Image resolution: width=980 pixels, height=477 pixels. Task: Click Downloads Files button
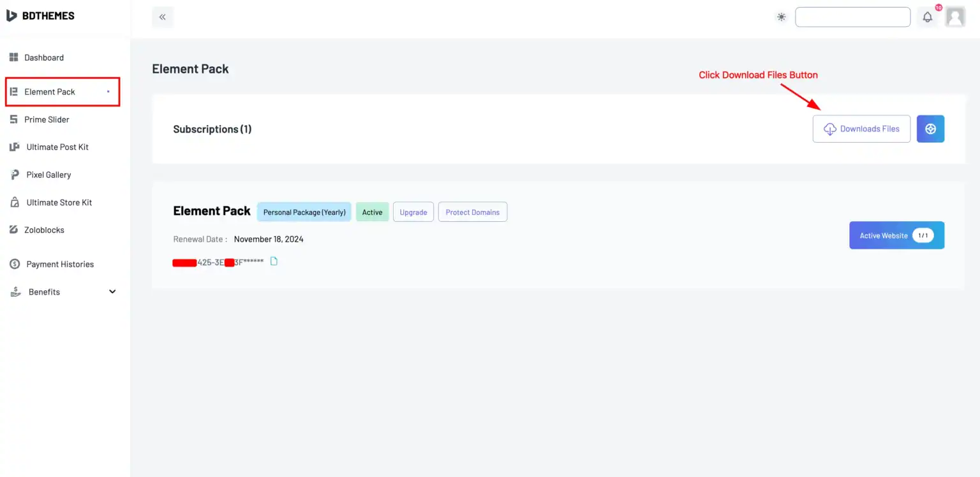[x=861, y=129]
